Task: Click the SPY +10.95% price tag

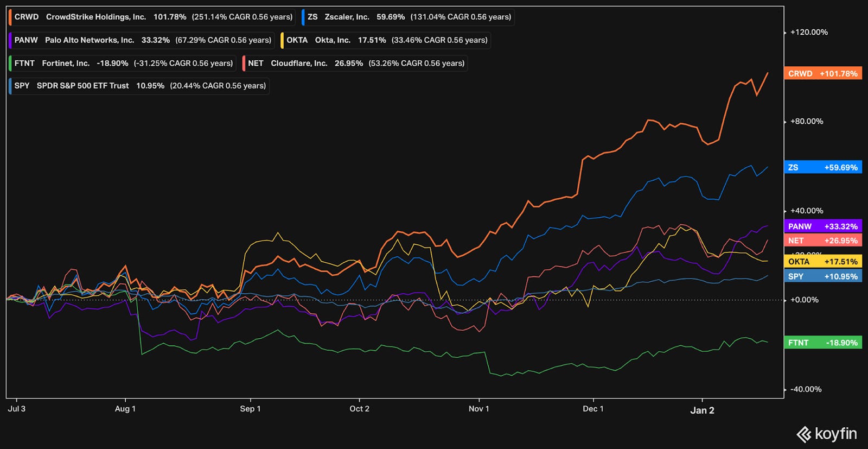Action: pyautogui.click(x=822, y=276)
